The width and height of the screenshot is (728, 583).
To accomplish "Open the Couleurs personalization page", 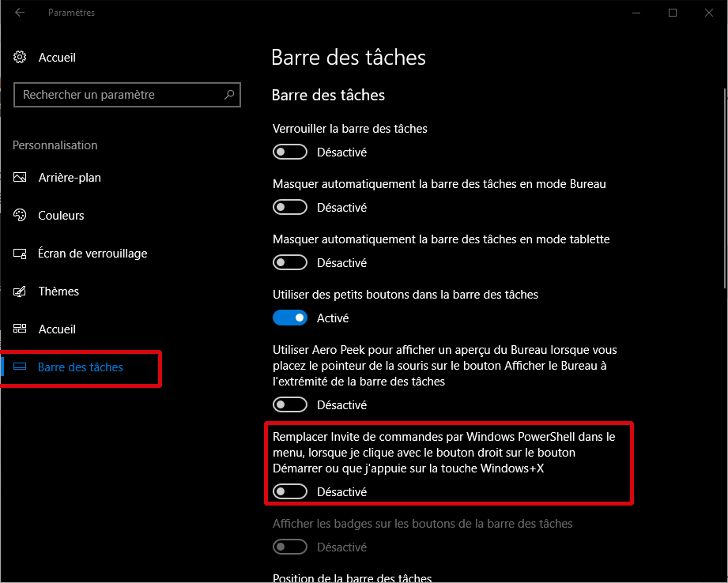I will click(61, 216).
